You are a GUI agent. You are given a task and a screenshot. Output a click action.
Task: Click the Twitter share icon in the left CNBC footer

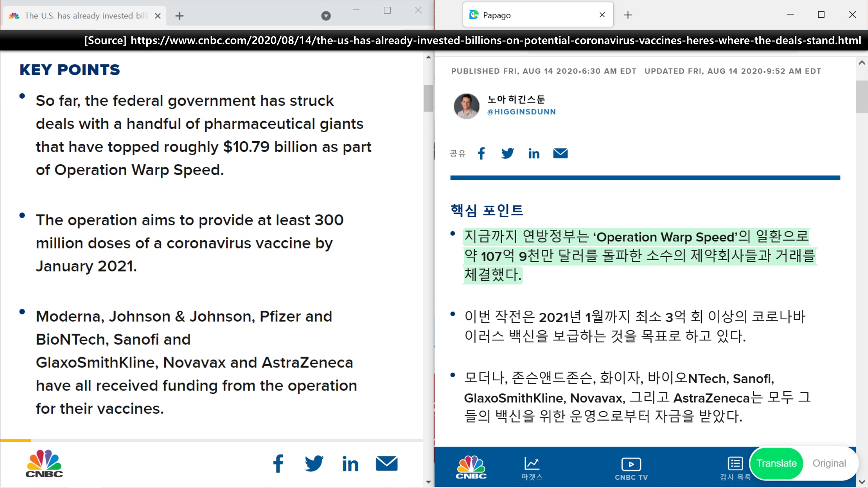pyautogui.click(x=314, y=464)
